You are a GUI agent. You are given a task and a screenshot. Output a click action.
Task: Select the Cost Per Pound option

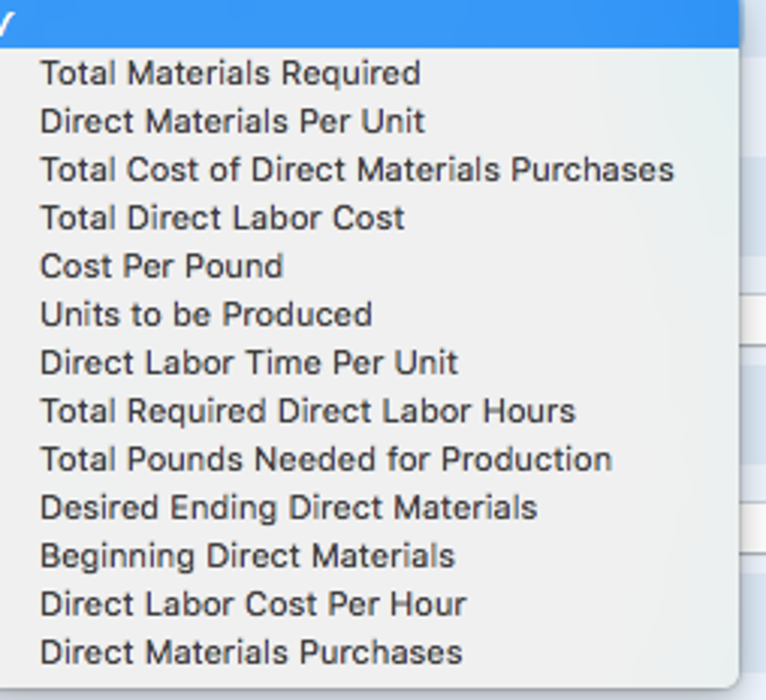[x=162, y=266]
